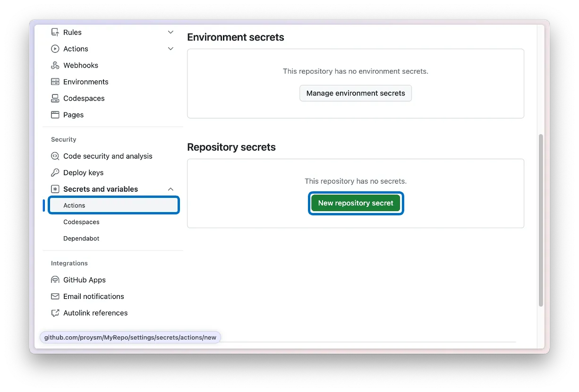Screen dimensions: 579x392
Task: Click the Codespaces icon in upper sidebar
Action: point(55,99)
